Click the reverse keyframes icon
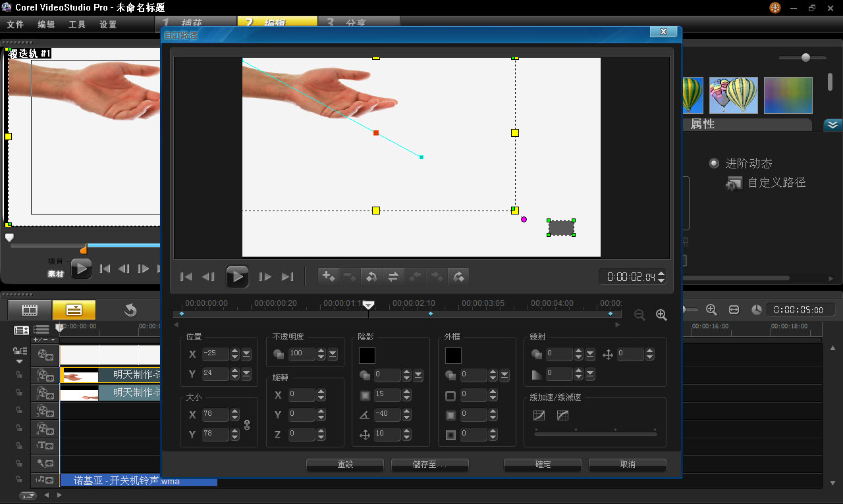This screenshot has width=843, height=504. tap(393, 277)
